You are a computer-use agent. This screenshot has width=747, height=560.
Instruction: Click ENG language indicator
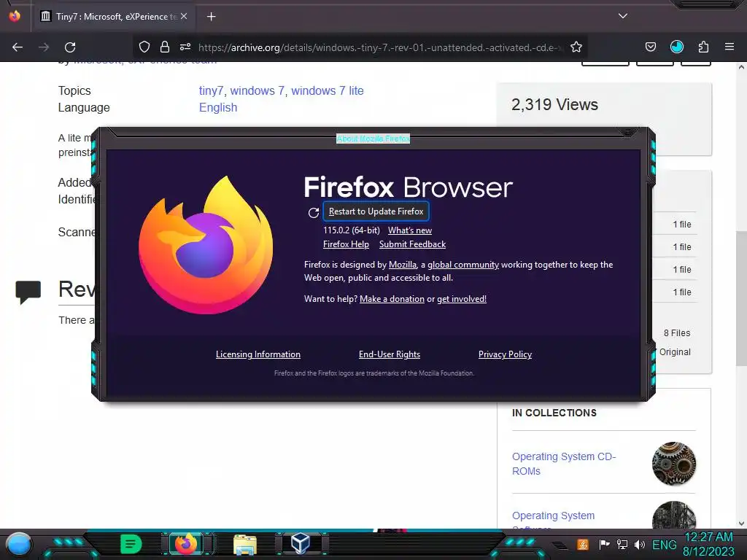[x=664, y=544]
